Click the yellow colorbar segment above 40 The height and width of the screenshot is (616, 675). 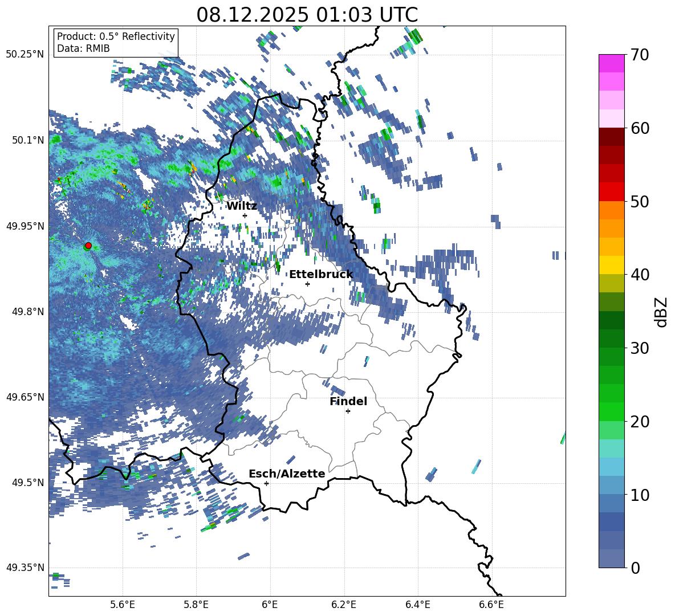point(611,265)
